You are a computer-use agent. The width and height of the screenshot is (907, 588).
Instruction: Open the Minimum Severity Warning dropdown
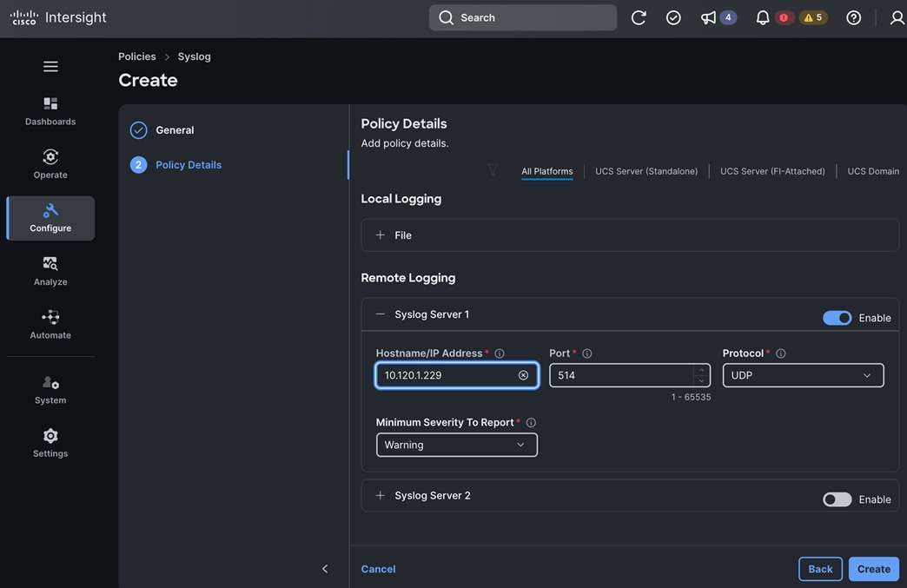point(456,446)
